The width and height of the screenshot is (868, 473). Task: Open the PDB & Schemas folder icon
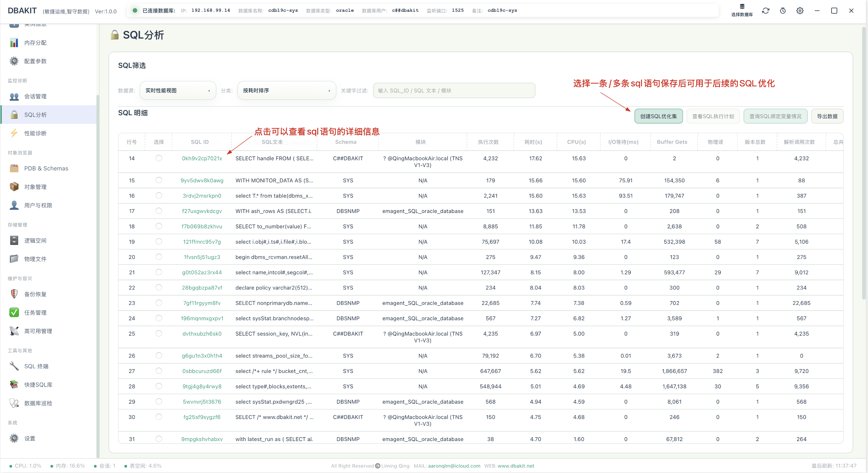pos(14,168)
